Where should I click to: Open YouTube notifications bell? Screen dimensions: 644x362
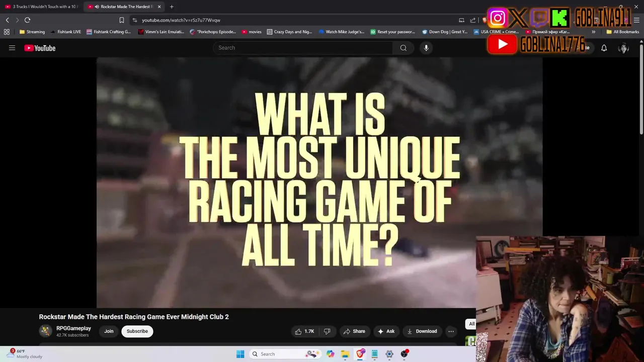pyautogui.click(x=604, y=48)
